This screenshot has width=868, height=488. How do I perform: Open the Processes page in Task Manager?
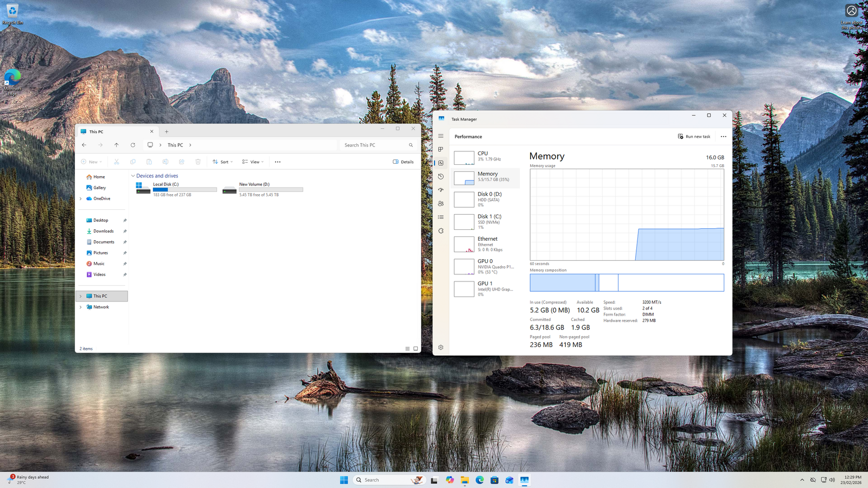click(441, 149)
